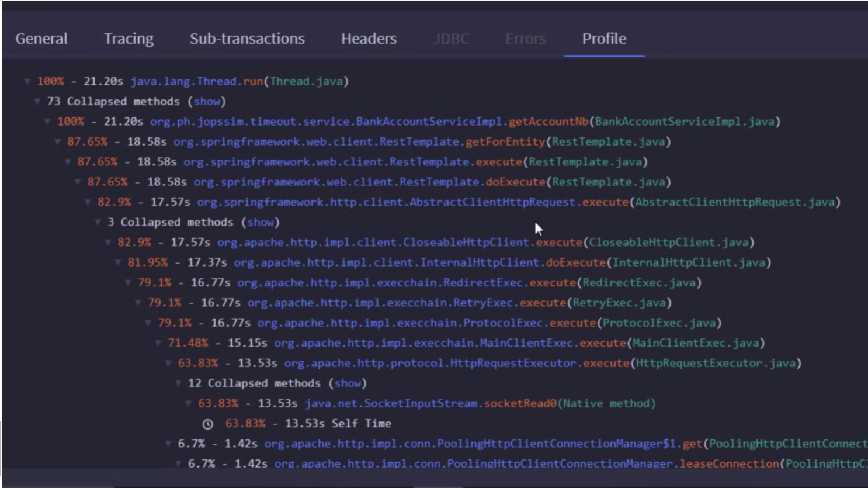Image resolution: width=868 pixels, height=488 pixels.
Task: Click the greyed JDBC tab
Action: 451,39
